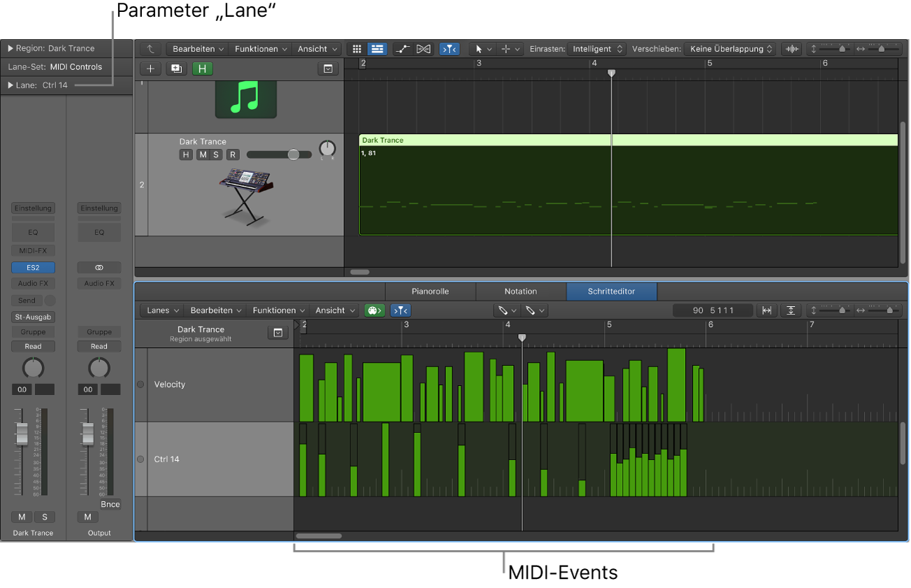Open the first pencil tool menu in Step Editor
This screenshot has height=588, width=911.
505,310
